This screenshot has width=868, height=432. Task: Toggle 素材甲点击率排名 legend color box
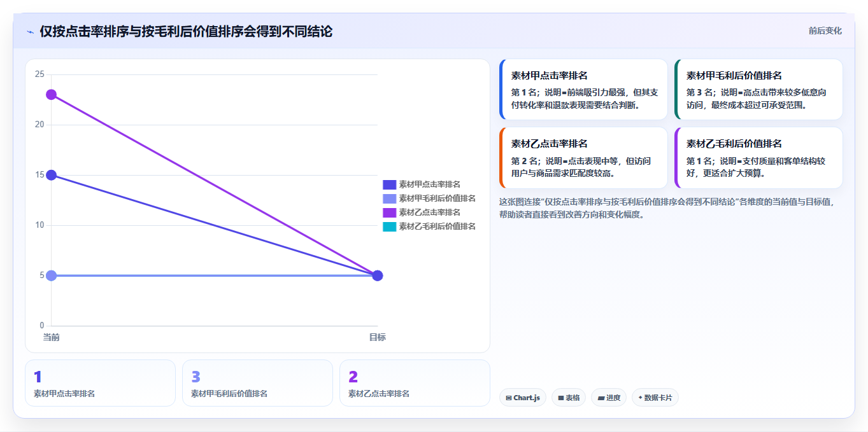click(x=389, y=185)
